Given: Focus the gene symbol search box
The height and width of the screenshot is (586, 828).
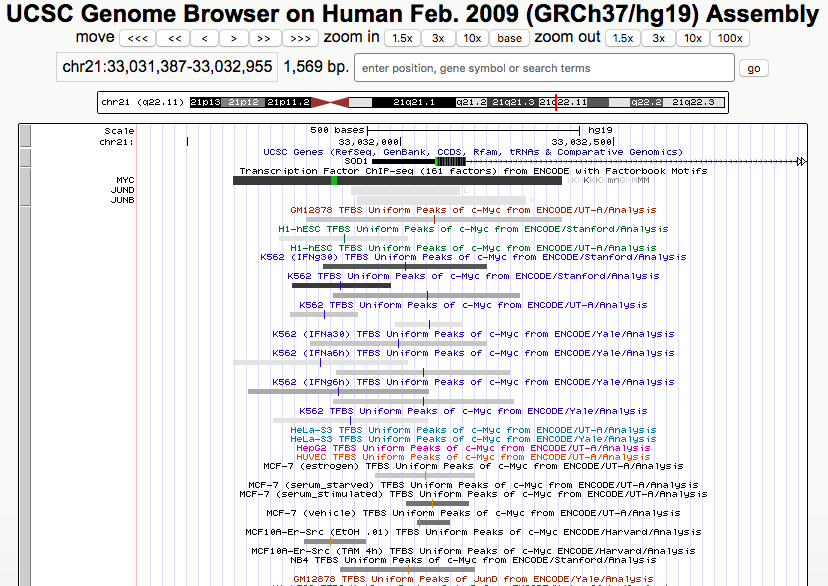Looking at the screenshot, I should [543, 68].
